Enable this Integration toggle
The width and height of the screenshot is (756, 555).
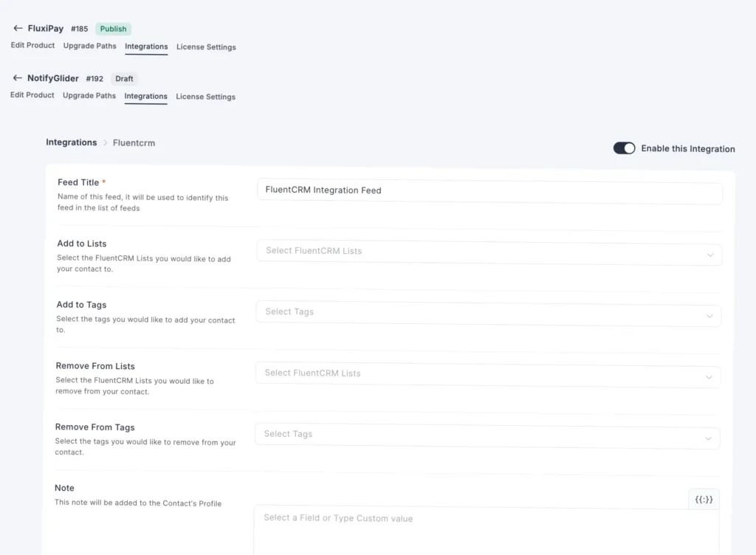(x=624, y=148)
